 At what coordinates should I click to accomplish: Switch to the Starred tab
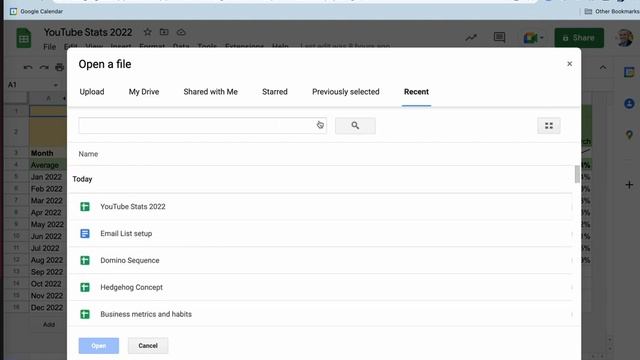(275, 92)
